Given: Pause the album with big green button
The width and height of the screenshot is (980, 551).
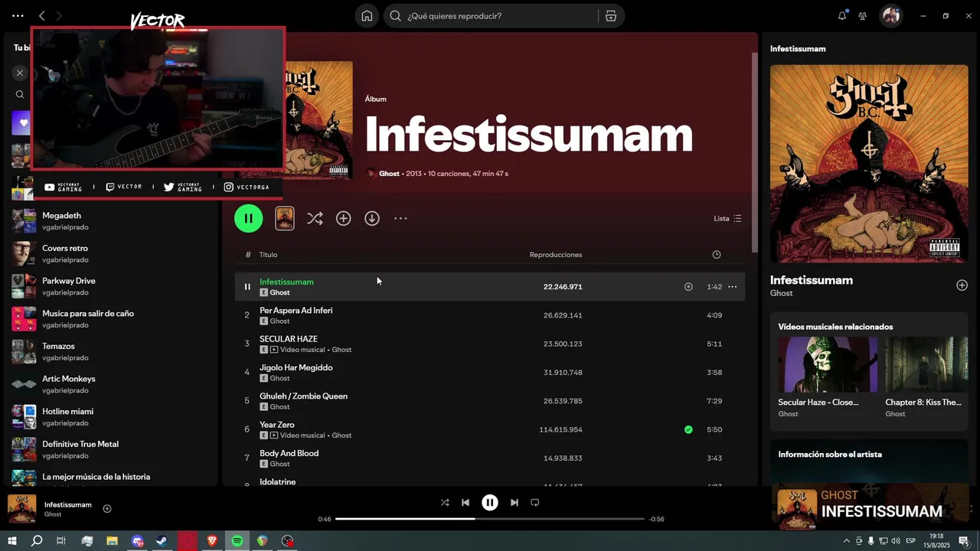Looking at the screenshot, I should (x=248, y=218).
